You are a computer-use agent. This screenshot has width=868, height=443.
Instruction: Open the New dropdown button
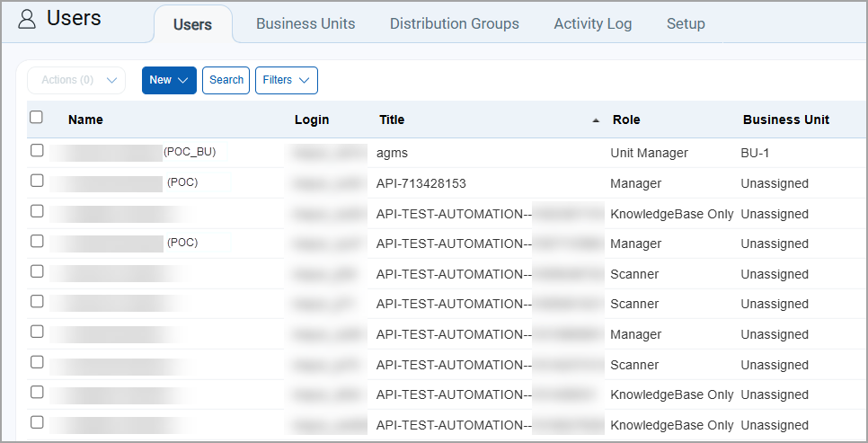coord(170,80)
